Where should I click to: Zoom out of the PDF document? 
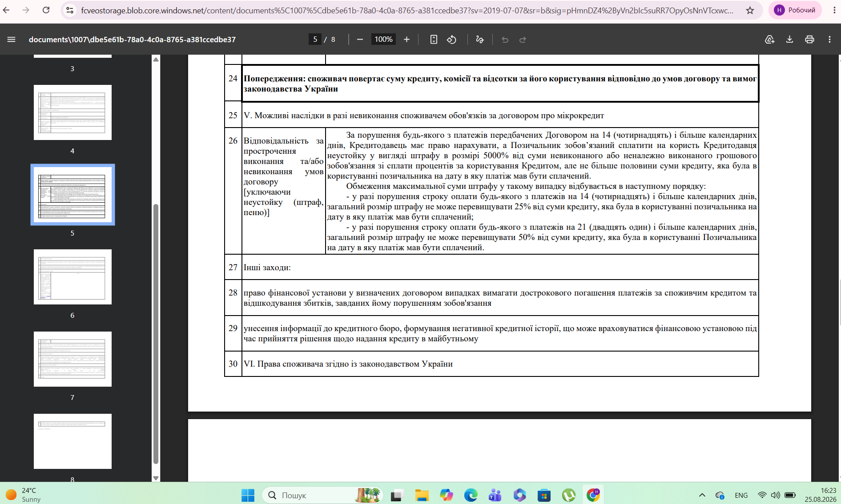[x=360, y=40]
